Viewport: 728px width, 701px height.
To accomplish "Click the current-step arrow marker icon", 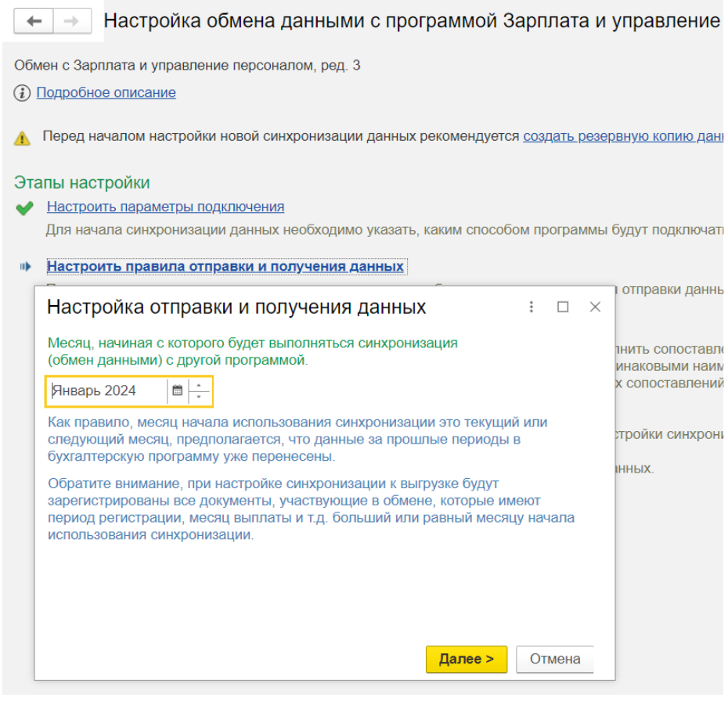I will click(25, 267).
